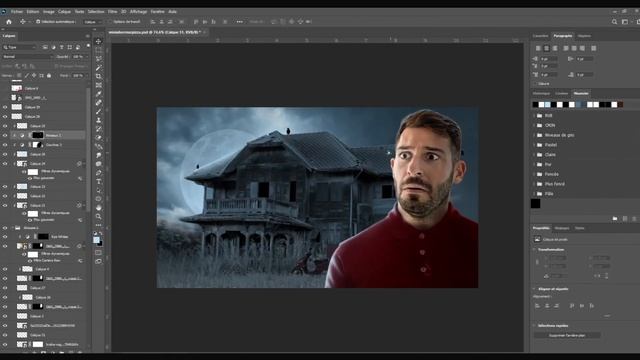Click the type layer filter icon
Screen dimensions: 640x360
[62, 47]
